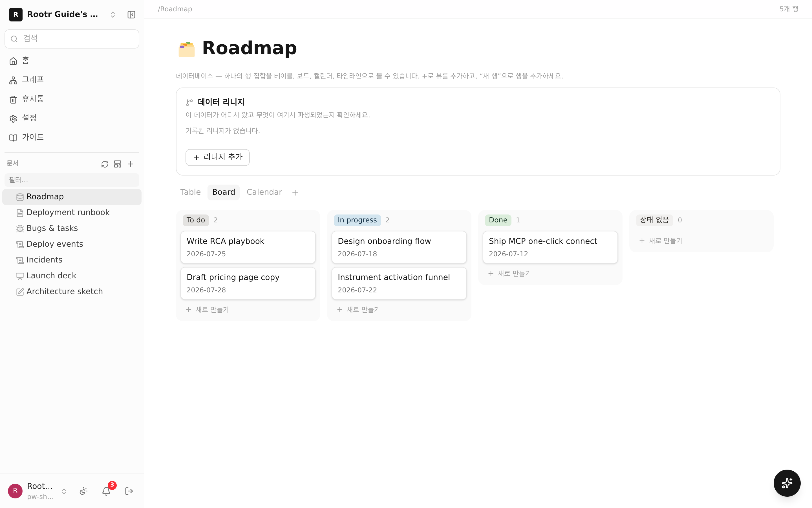The height and width of the screenshot is (508, 812).
Task: Open Graph (그래프) view
Action: (72, 80)
